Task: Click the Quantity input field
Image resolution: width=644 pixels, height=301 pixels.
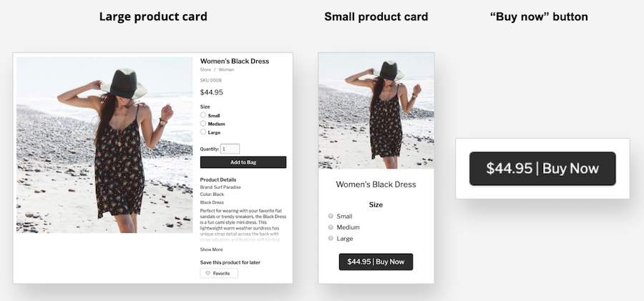Action: 230,149
